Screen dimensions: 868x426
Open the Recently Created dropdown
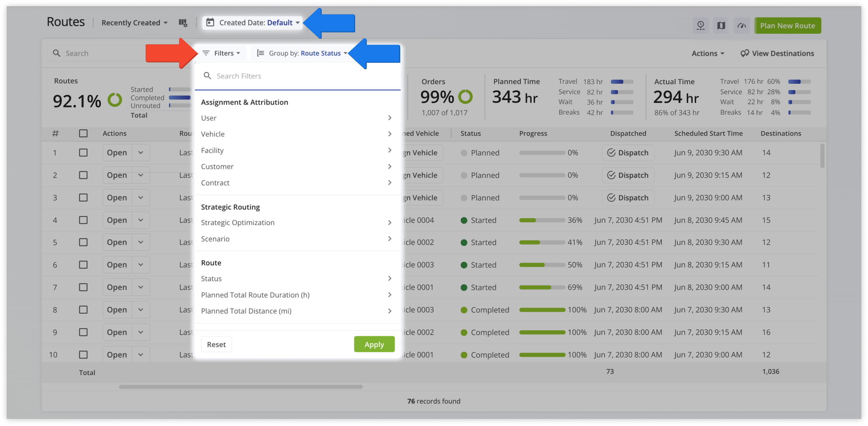tap(134, 23)
